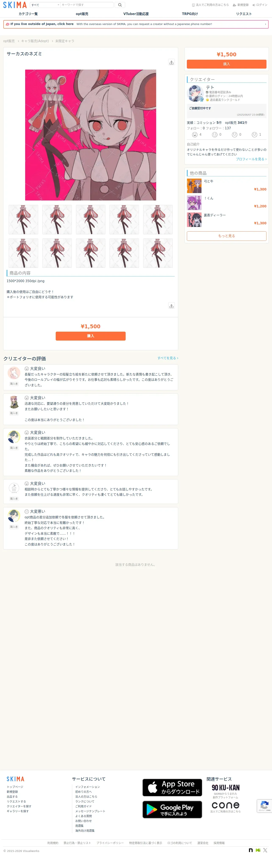The image size is (272, 868).
Task: Open 運営会社 in the footer
Action: [x=203, y=843]
